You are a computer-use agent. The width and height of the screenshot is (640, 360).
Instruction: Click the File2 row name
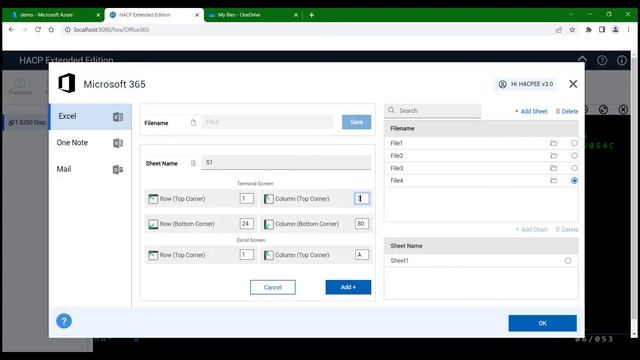pos(396,156)
